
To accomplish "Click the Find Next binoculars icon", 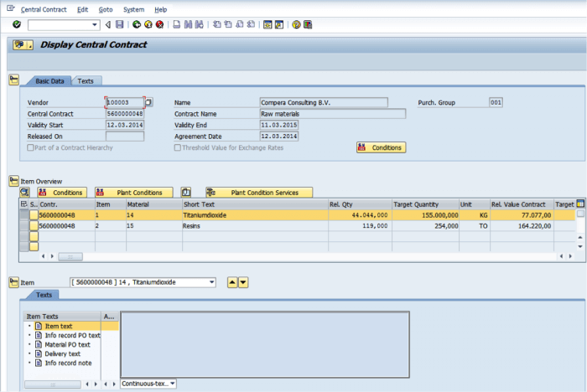I will click(200, 24).
